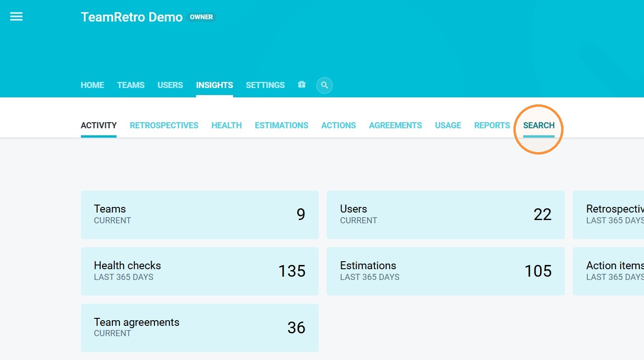Click the Teams count 9

[x=301, y=214]
